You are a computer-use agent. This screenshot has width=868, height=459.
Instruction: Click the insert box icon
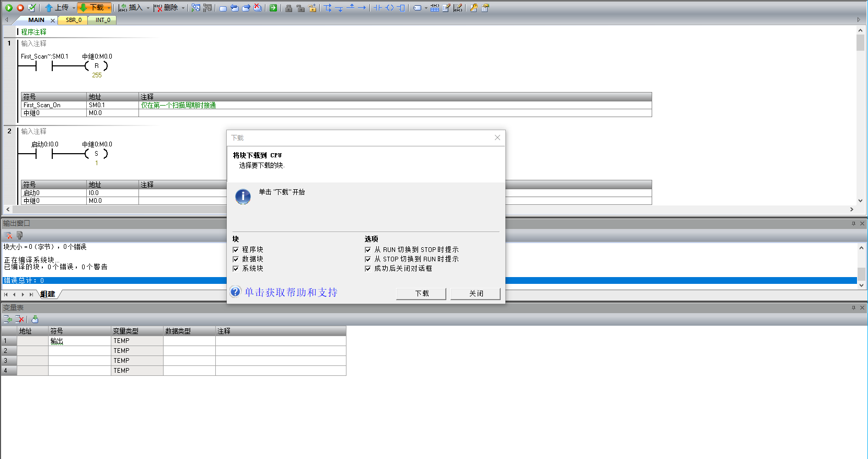pyautogui.click(x=401, y=8)
